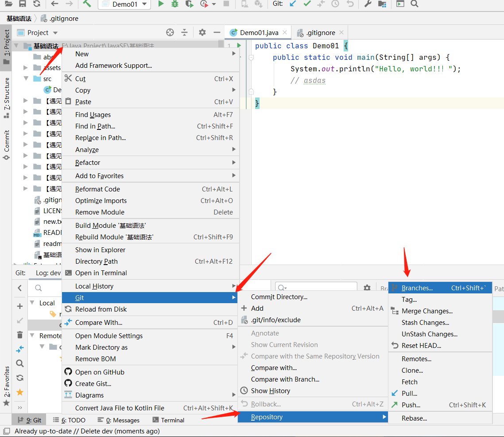The width and height of the screenshot is (504, 437).
Task: Select Rebase... in Repository submenu
Action: pyautogui.click(x=440, y=418)
